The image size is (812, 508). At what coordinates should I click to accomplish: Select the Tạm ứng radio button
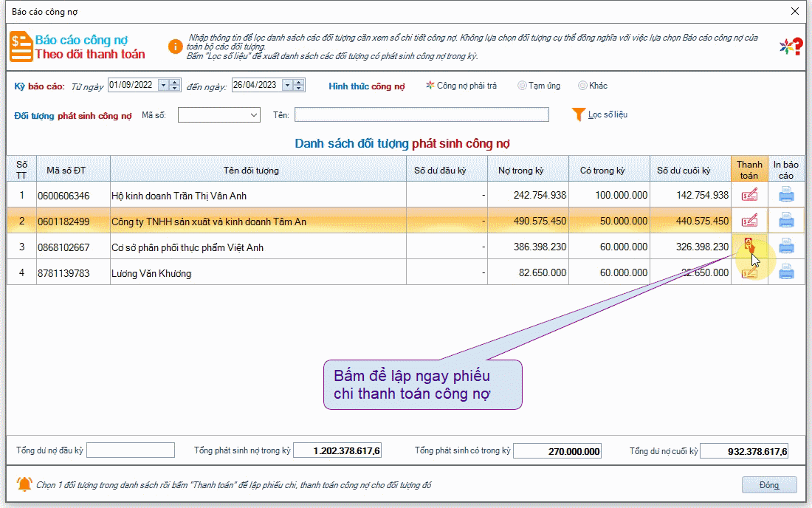pos(522,86)
